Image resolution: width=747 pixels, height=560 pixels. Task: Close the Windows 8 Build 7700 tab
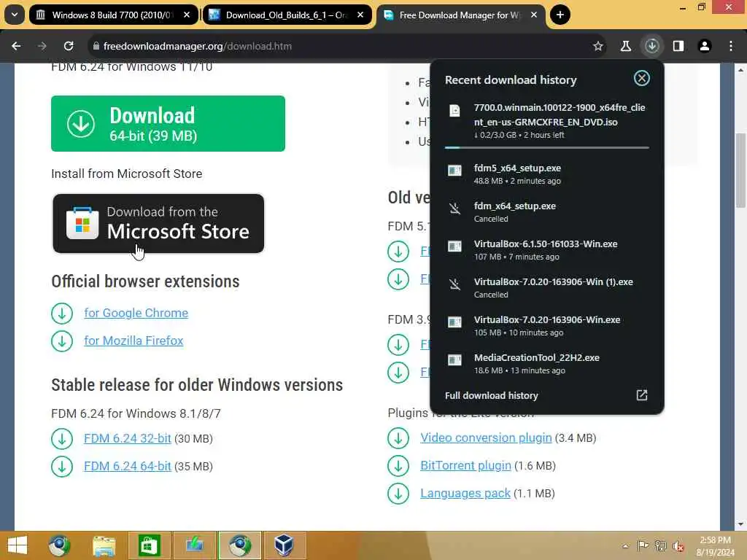pos(187,15)
